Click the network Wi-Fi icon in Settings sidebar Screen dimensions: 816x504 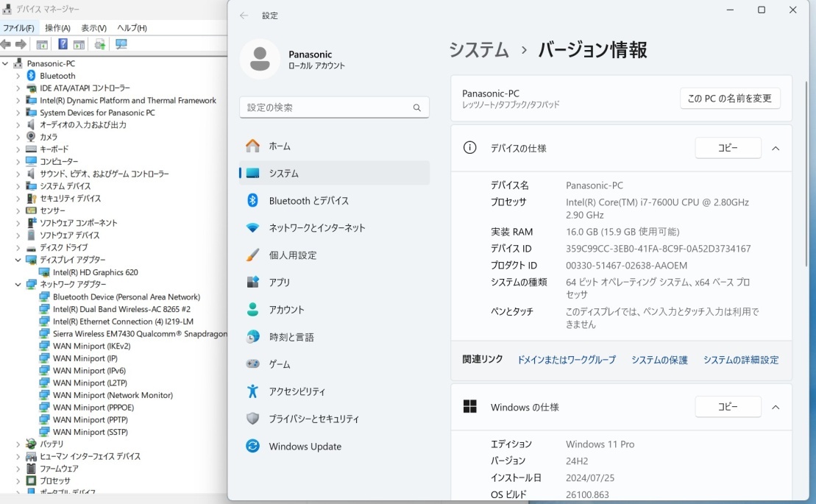tap(253, 228)
